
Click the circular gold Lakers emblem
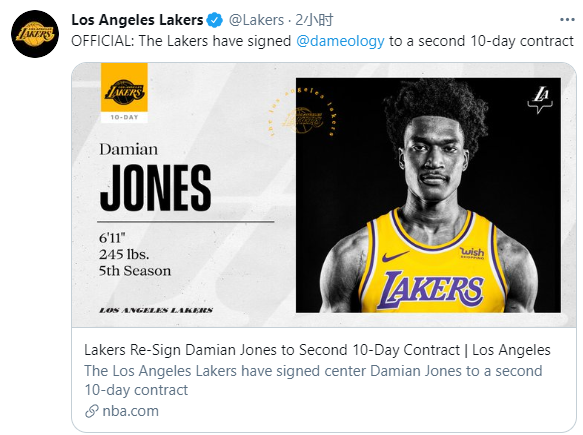302,114
